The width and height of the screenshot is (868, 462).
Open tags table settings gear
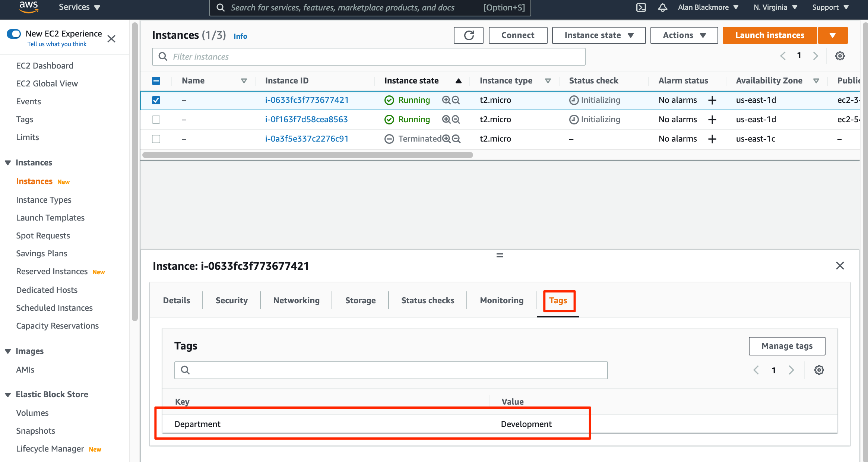coord(819,370)
